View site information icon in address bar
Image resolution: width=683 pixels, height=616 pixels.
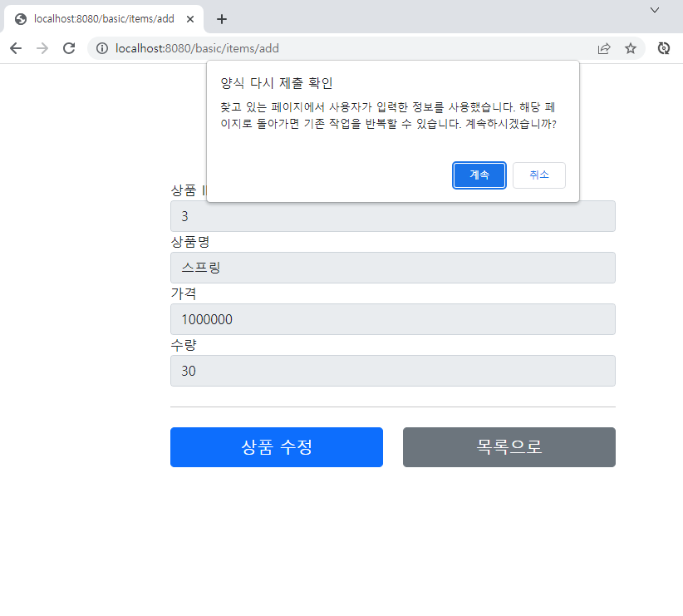102,48
